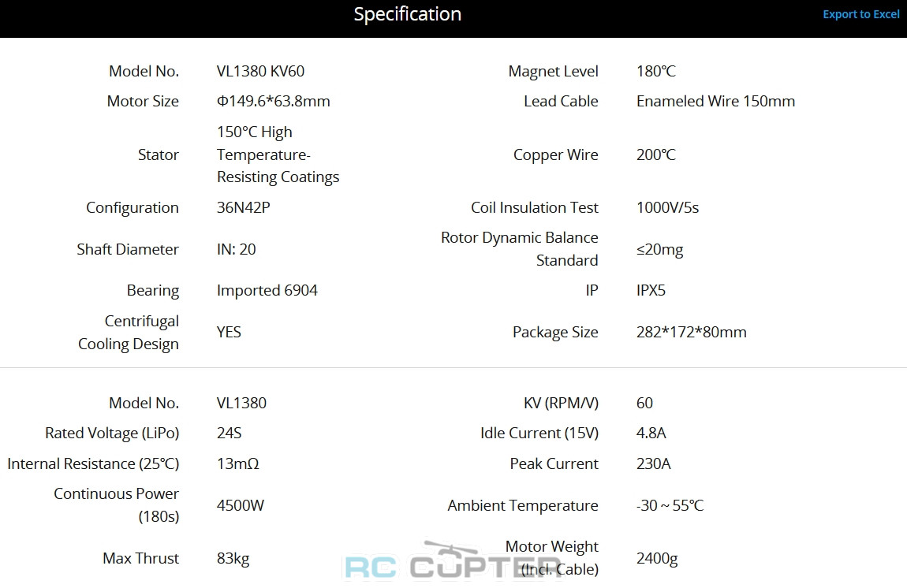Select the 4500W continuous power value
Screen dimensions: 907x588
click(x=240, y=505)
